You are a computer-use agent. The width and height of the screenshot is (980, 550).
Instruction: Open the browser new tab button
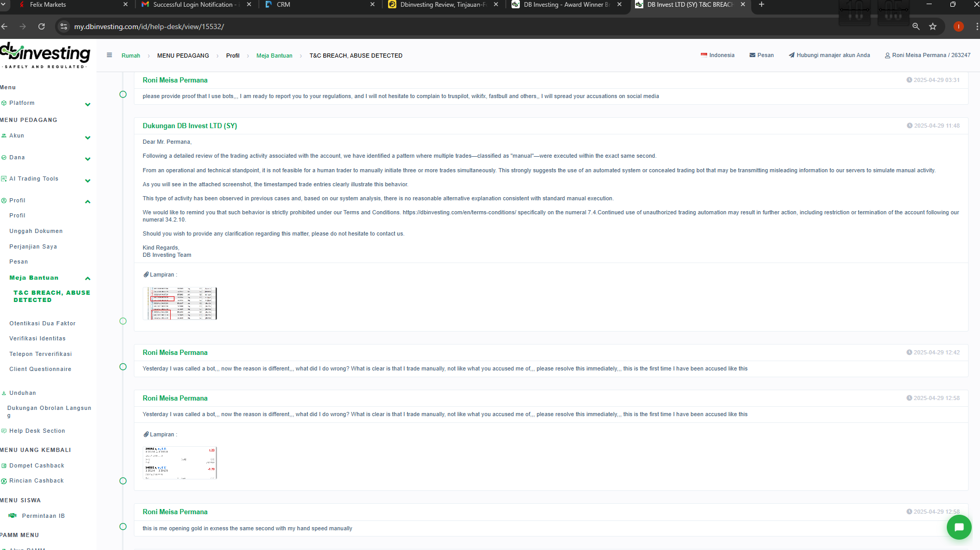pos(762,5)
